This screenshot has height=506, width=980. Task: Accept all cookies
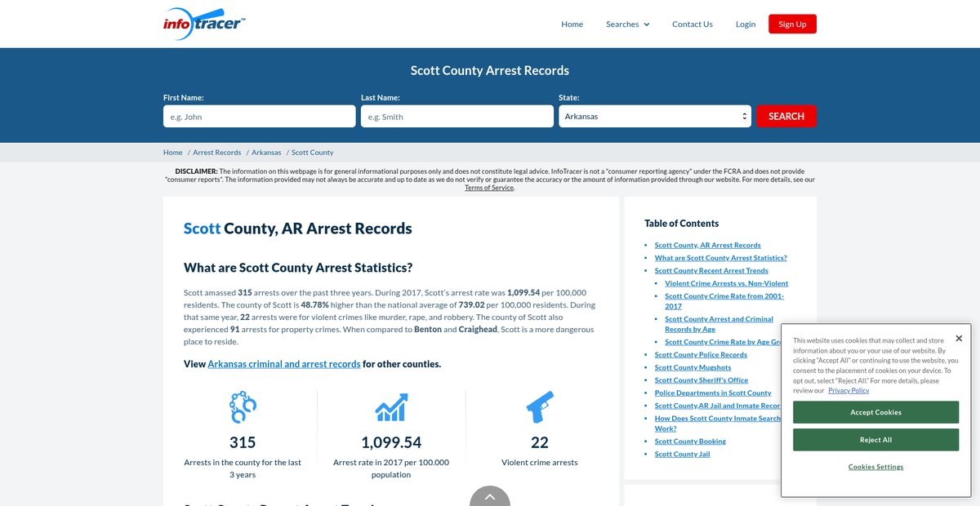pos(875,412)
